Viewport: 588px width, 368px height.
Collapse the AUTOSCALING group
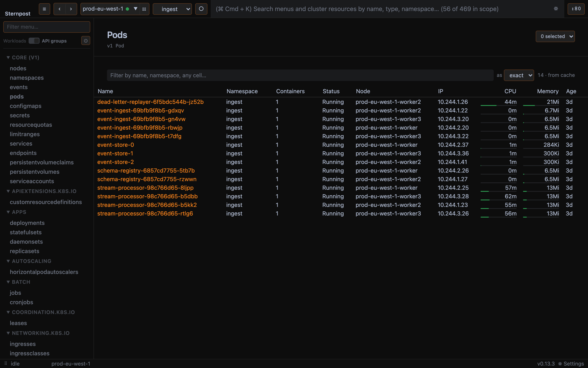(x=29, y=261)
